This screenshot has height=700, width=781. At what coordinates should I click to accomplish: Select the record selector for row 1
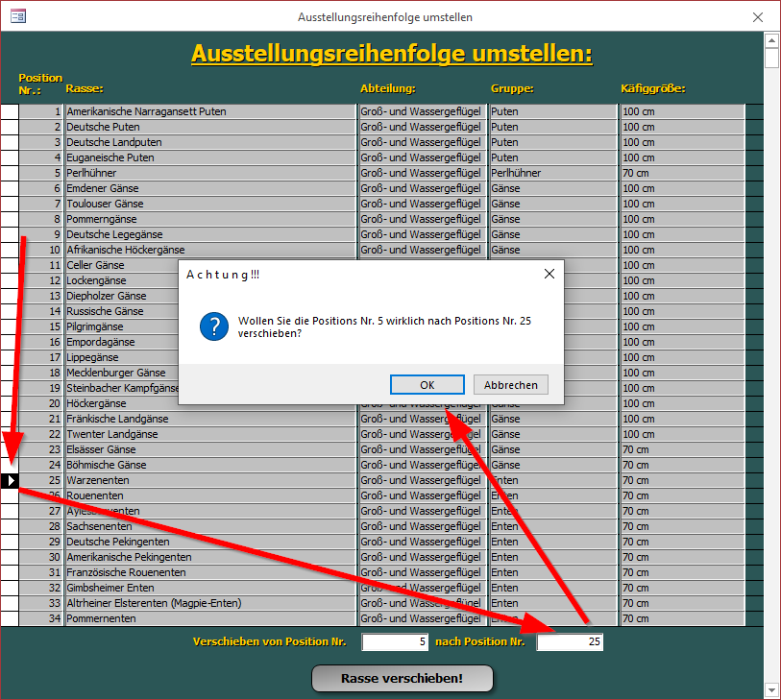pyautogui.click(x=10, y=111)
